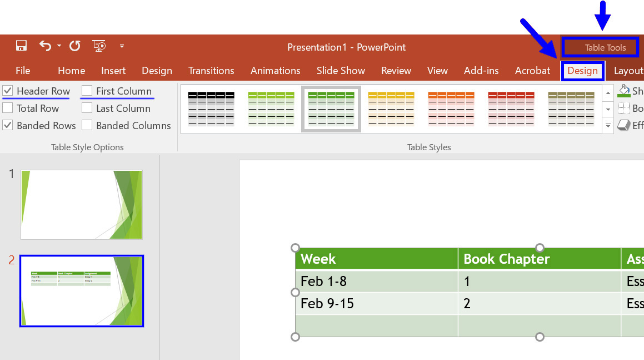This screenshot has height=360, width=644.
Task: Open the Table Tools Layout tab
Action: (x=628, y=71)
